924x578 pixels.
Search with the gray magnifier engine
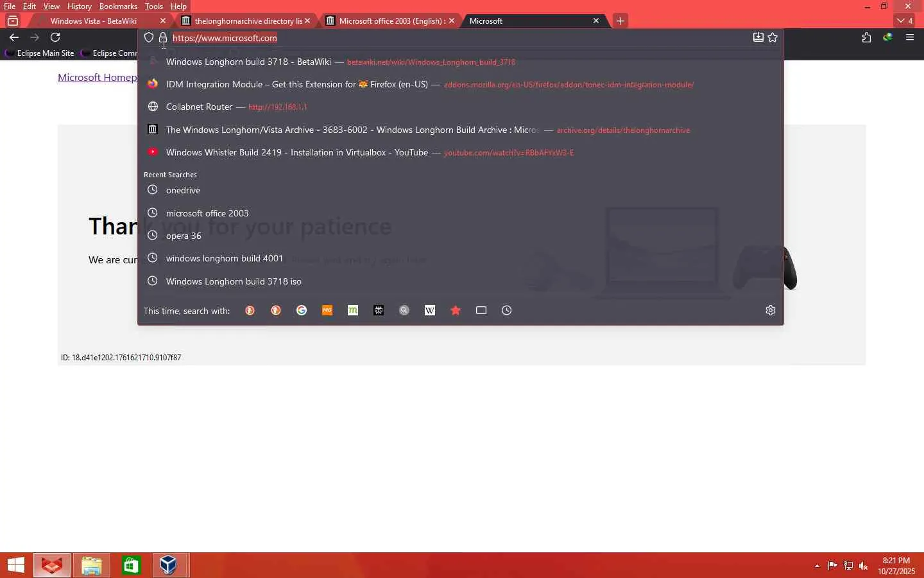404,310
